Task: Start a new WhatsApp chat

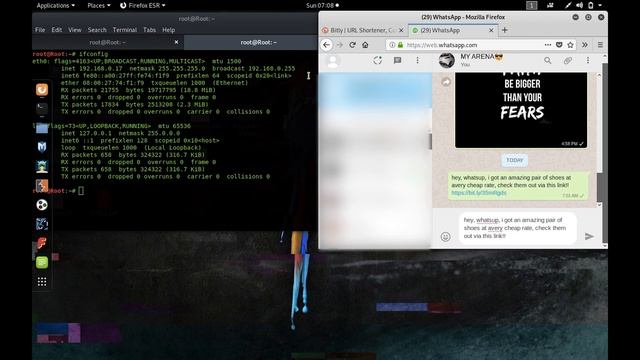Action: pyautogui.click(x=397, y=60)
